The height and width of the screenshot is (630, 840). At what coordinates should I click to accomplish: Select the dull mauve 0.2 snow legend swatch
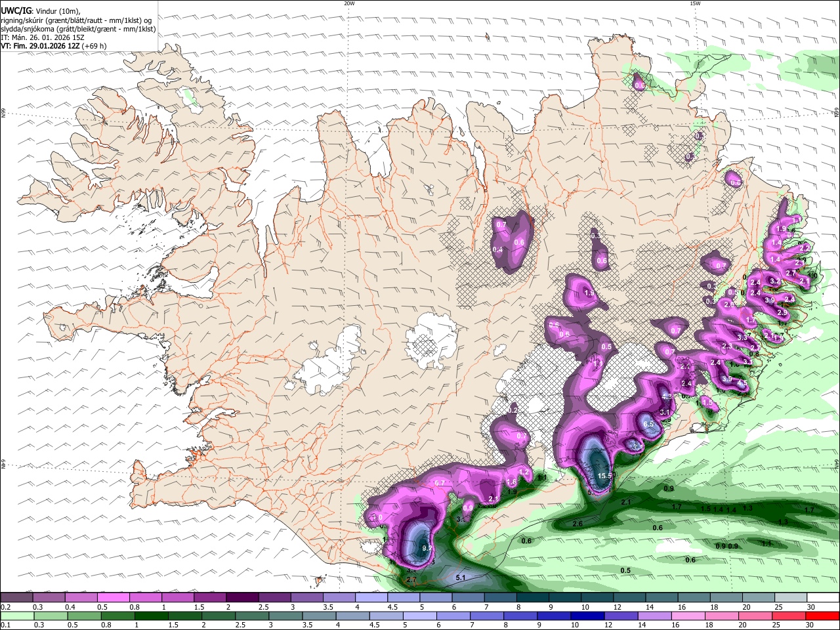tap(16, 598)
